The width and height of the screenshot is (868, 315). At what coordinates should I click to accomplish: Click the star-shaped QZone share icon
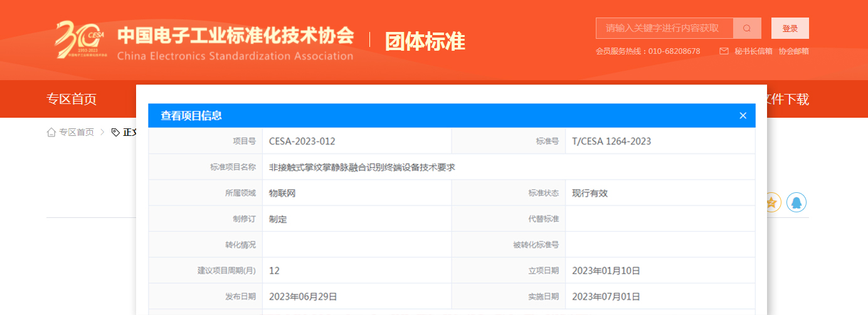[773, 202]
